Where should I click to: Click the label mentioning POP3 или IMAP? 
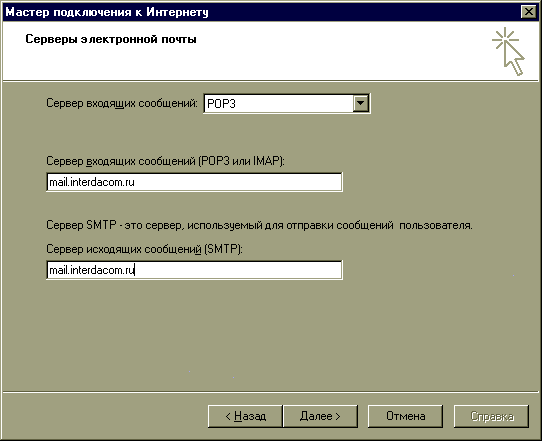165,161
